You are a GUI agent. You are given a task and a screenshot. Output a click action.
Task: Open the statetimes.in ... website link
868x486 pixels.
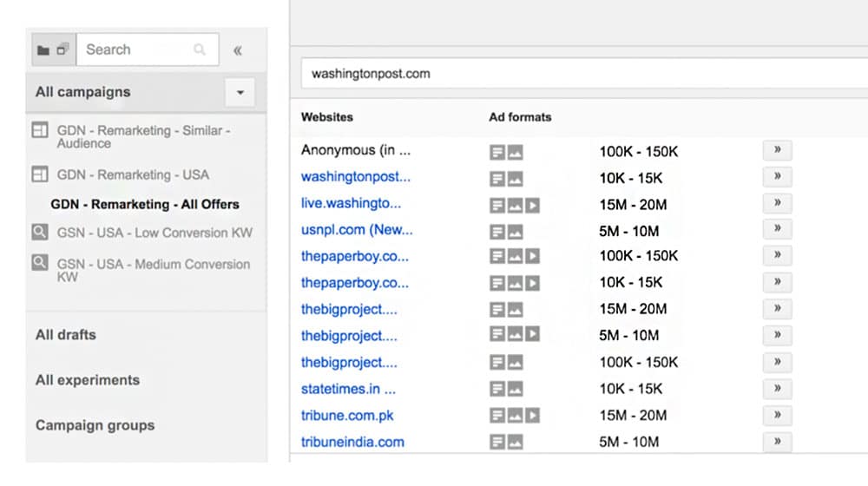348,389
